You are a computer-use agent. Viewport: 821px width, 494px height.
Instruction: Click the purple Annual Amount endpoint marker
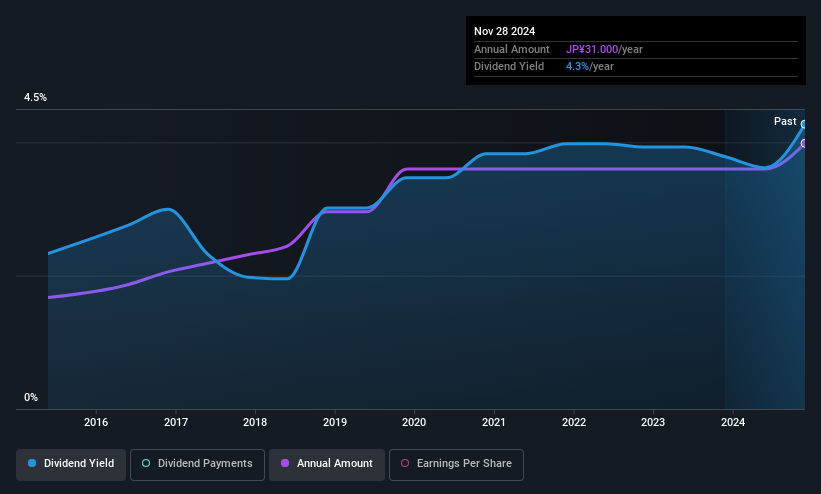click(804, 144)
